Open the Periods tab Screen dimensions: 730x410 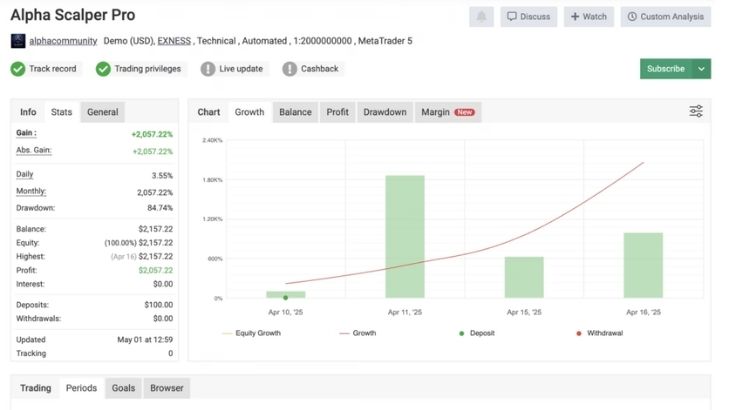[x=81, y=388]
